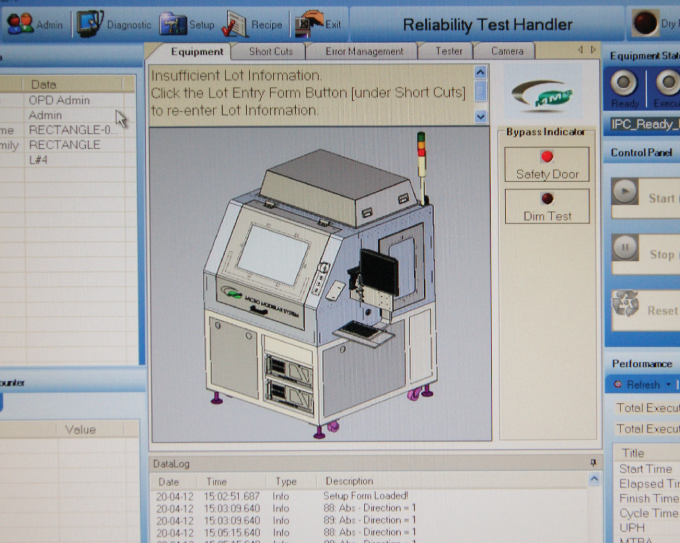680x543 pixels.
Task: Select the 'Elapsed Time' performance row
Action: coord(647,484)
